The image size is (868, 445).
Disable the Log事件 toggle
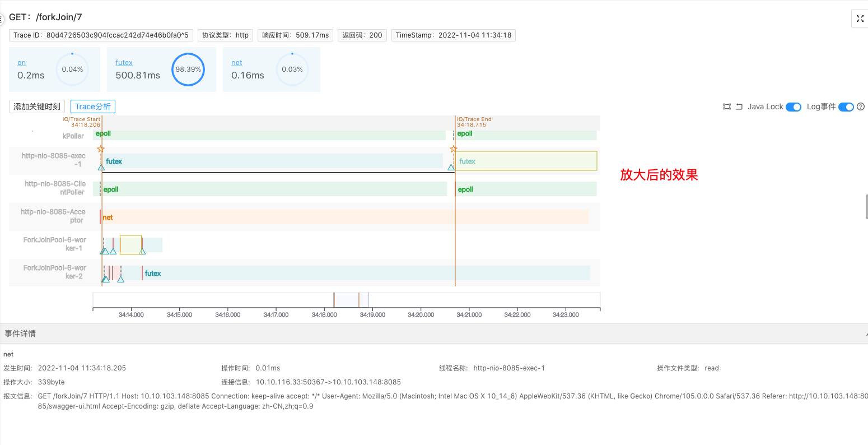[846, 107]
